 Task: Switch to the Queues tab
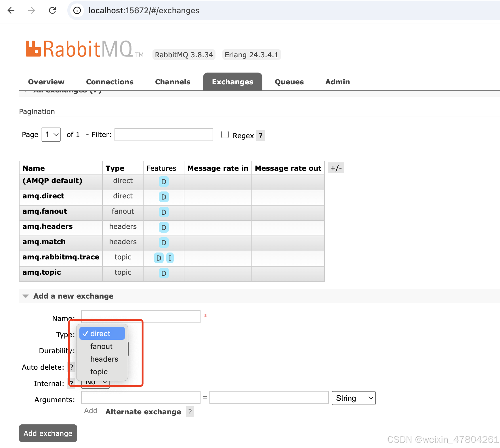click(x=289, y=82)
